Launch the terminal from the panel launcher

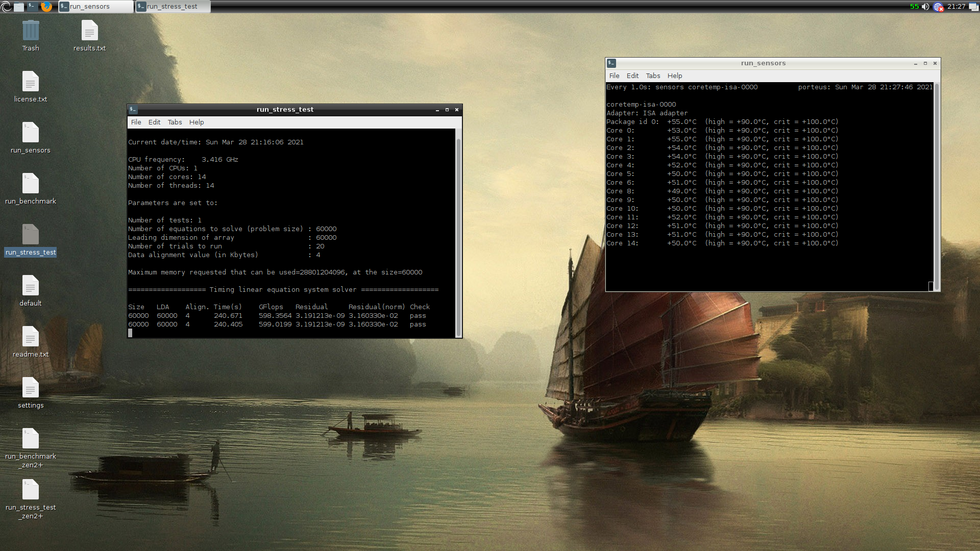(x=32, y=7)
